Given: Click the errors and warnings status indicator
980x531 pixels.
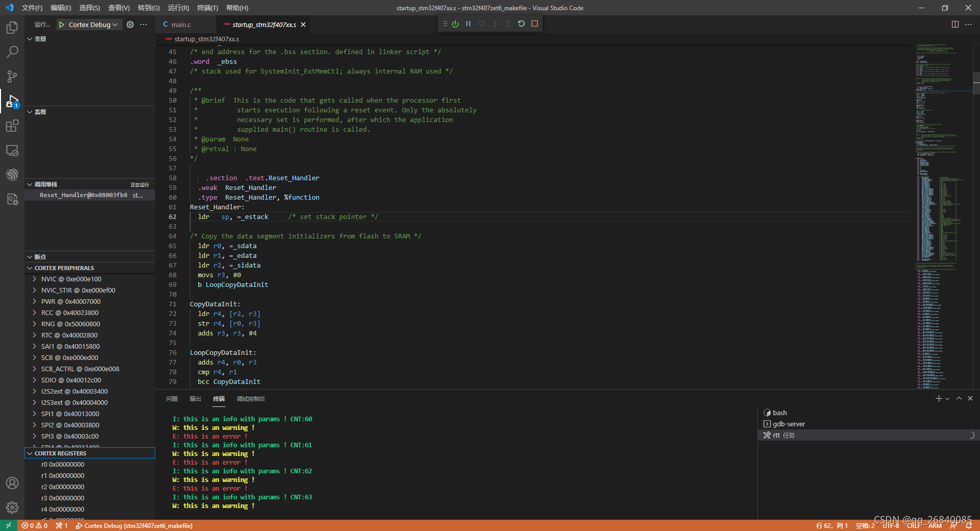Looking at the screenshot, I should tap(35, 525).
